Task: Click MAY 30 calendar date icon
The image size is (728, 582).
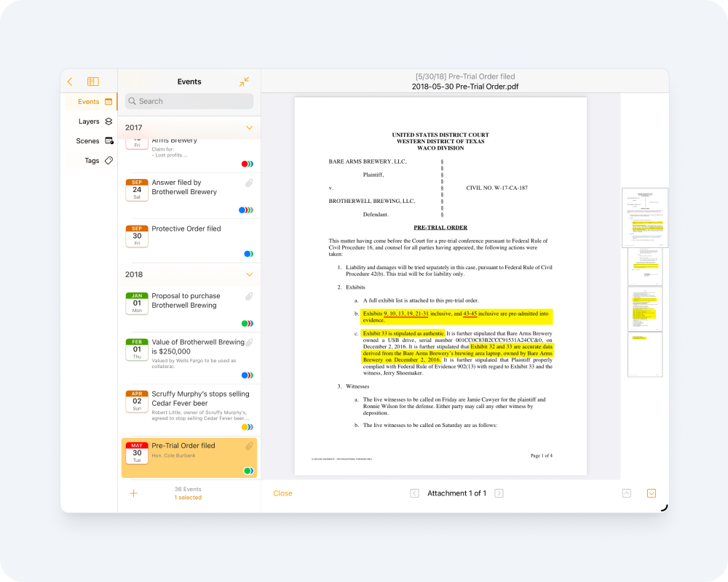Action: click(137, 453)
